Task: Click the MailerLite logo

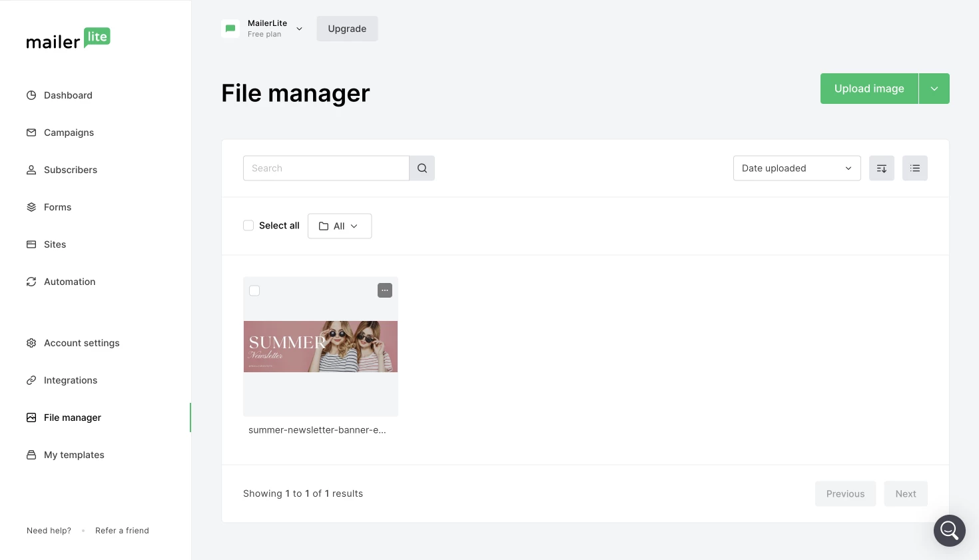Action: pyautogui.click(x=68, y=39)
